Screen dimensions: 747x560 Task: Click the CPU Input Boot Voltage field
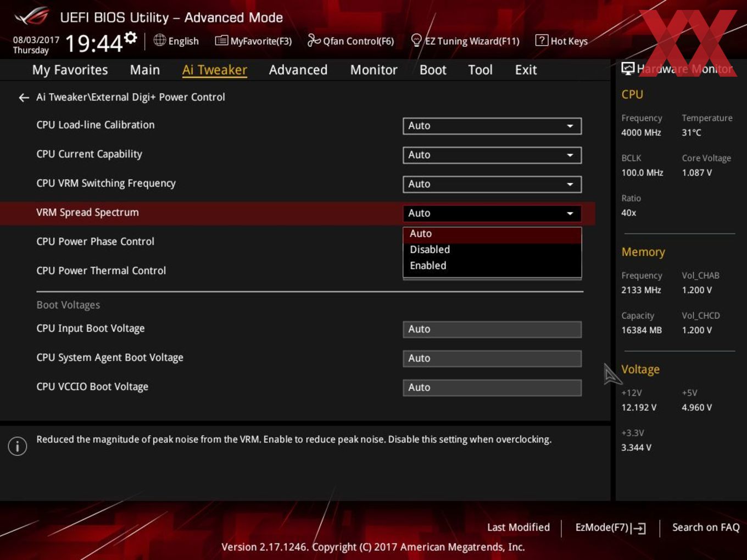click(492, 329)
